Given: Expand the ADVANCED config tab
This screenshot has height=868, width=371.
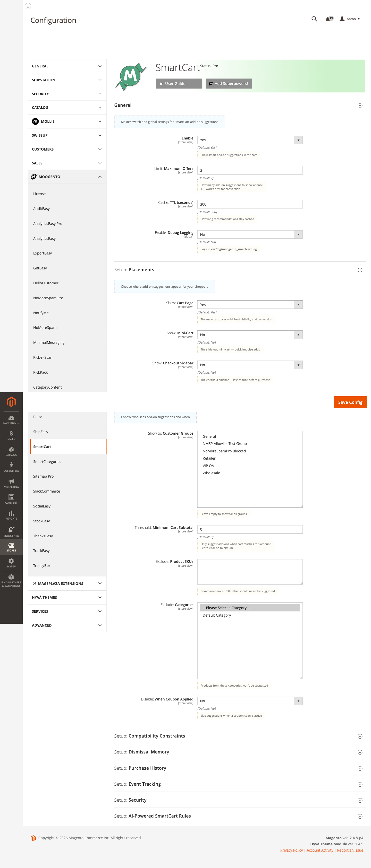Looking at the screenshot, I should click(67, 625).
